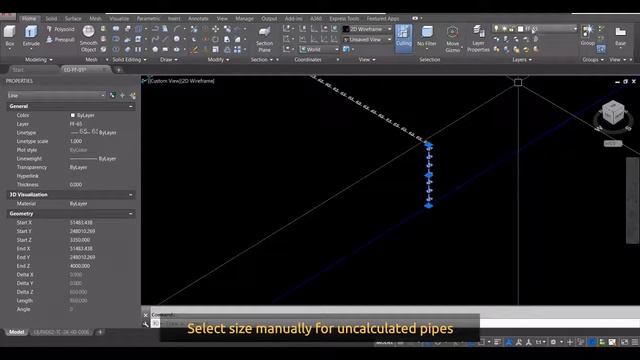Collapse the Geometry properties section
This screenshot has width=640, height=360.
point(131,213)
